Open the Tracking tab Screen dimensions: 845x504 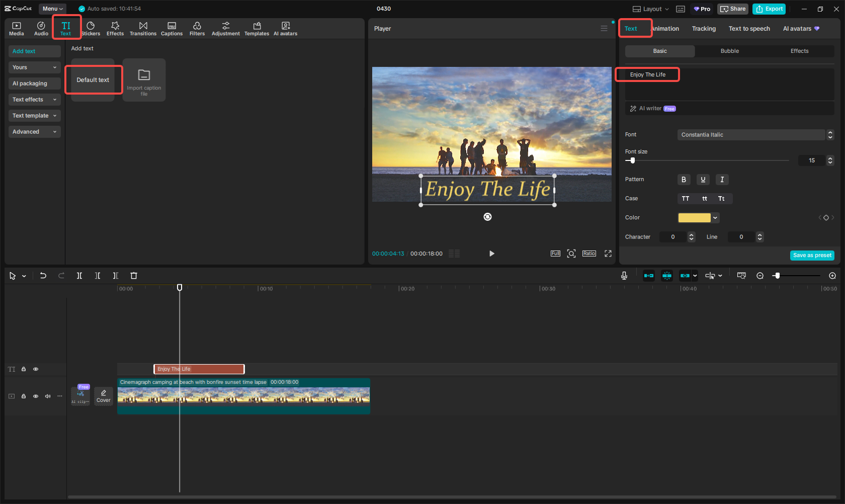(703, 28)
